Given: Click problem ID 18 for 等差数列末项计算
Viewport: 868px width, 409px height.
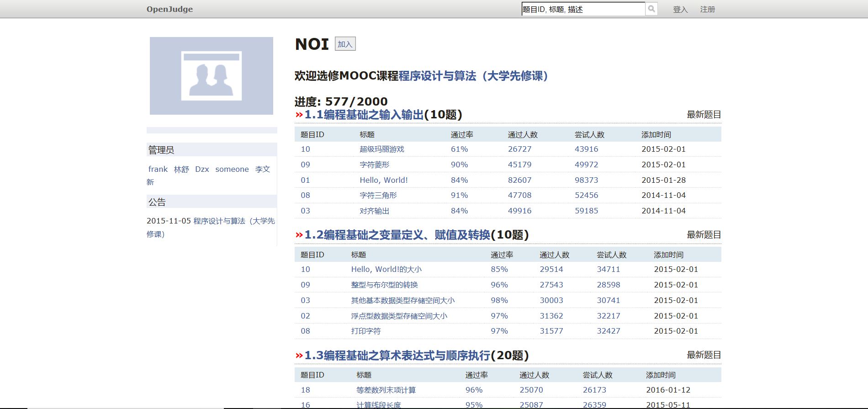Looking at the screenshot, I should [x=305, y=390].
